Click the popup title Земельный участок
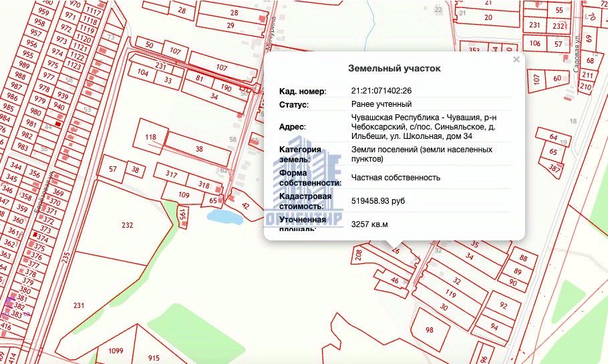Image resolution: width=608 pixels, height=364 pixels. (394, 68)
